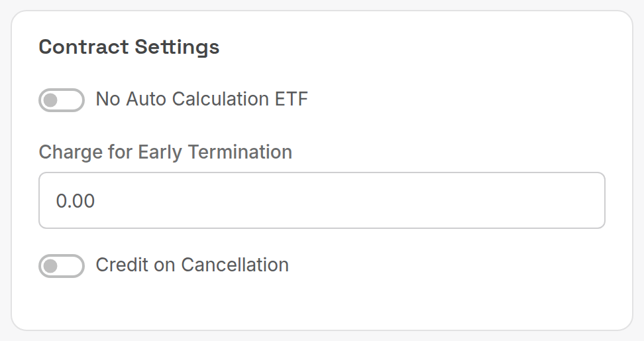This screenshot has width=644, height=341.
Task: Click the word Contract in the card title
Action: (83, 47)
